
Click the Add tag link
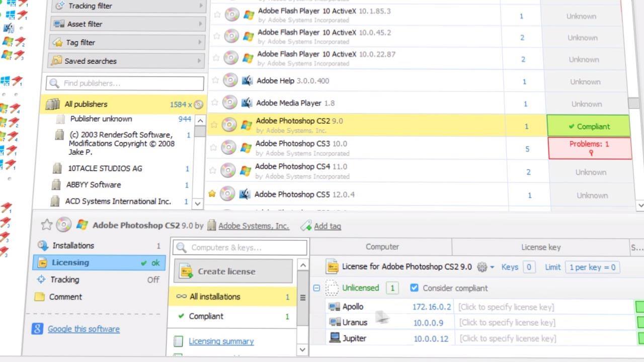(x=328, y=226)
